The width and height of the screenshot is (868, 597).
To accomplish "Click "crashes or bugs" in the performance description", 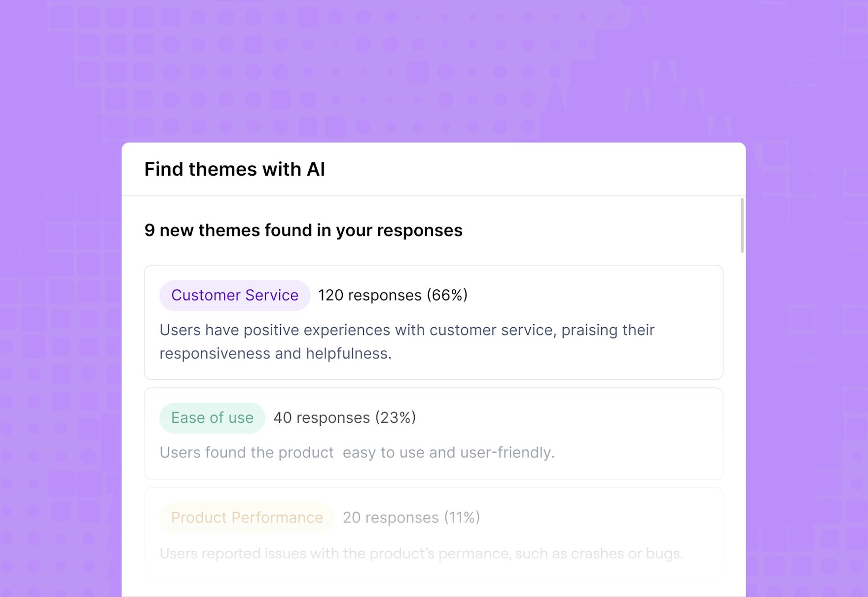I will [x=626, y=554].
